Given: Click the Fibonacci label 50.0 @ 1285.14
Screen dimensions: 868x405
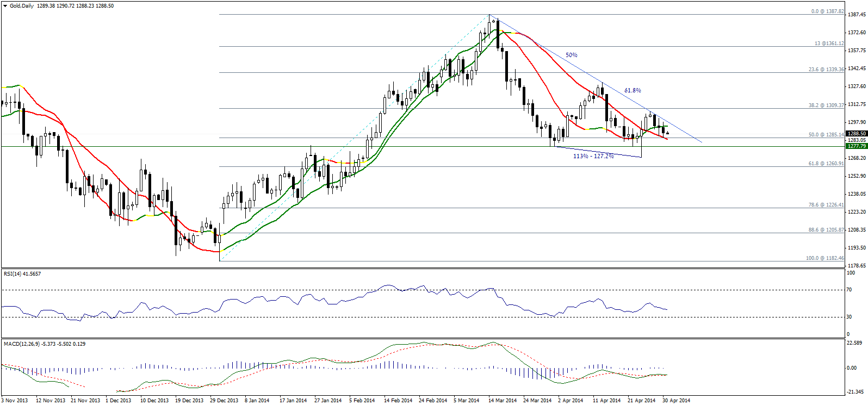Looking at the screenshot, I should [826, 135].
